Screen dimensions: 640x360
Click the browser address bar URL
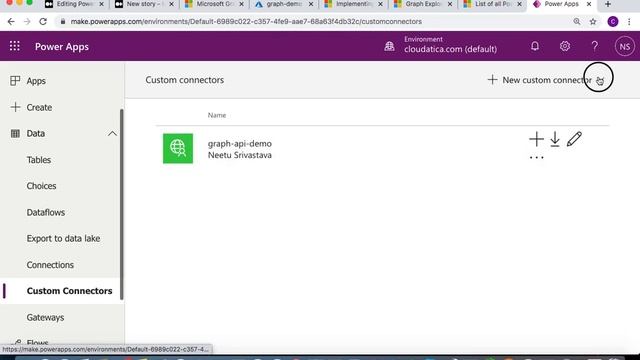click(x=246, y=22)
